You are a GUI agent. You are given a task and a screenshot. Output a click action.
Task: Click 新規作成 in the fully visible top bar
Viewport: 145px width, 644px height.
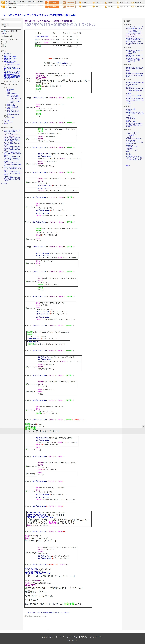coord(97,3)
